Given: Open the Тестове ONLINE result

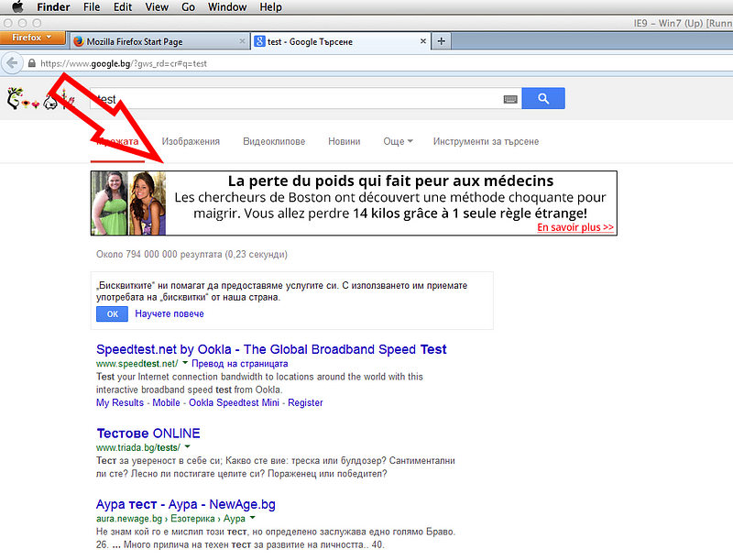Looking at the screenshot, I should pos(148,434).
